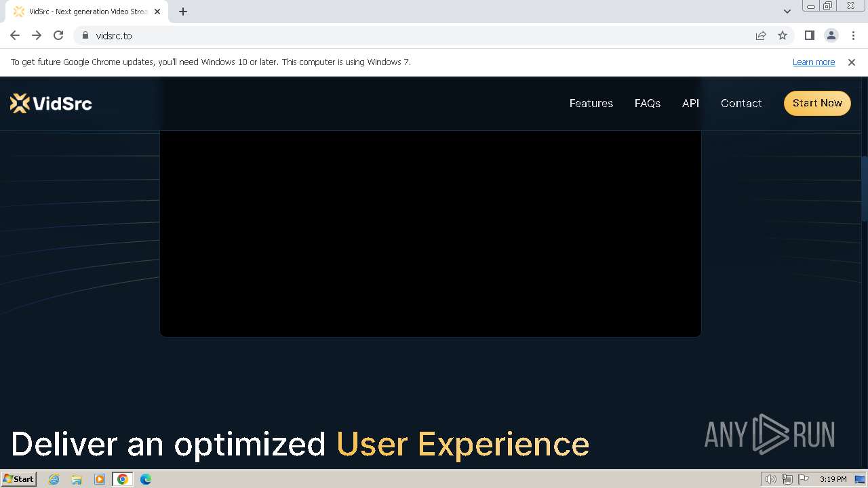Open Learn more link about Chrome updates
The image size is (868, 488).
814,62
